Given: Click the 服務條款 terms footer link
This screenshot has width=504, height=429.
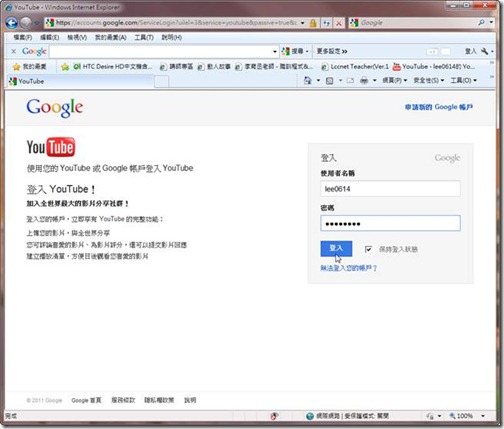Looking at the screenshot, I should (x=123, y=400).
